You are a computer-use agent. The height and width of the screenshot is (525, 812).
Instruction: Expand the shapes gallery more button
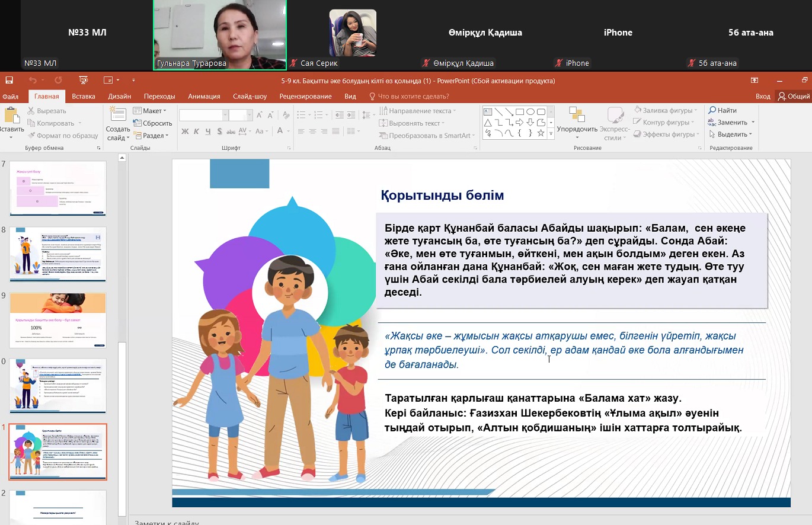coord(551,135)
